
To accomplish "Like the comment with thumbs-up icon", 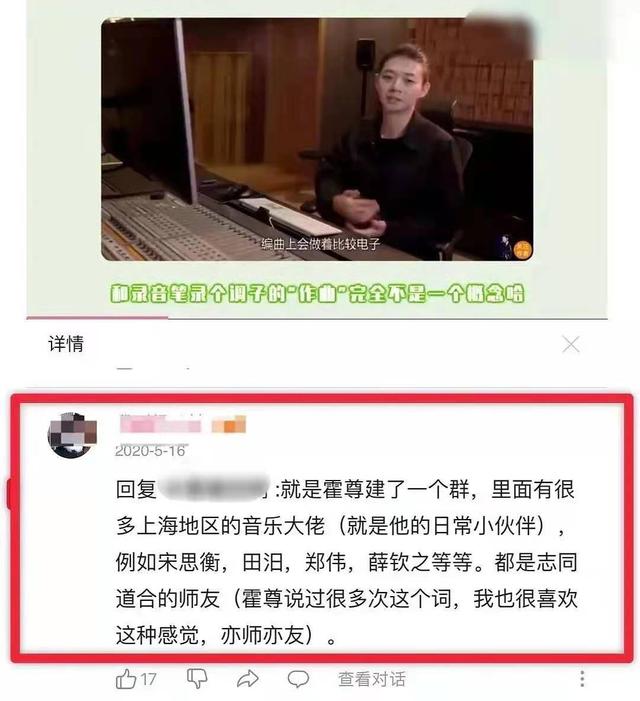I will pyautogui.click(x=126, y=679).
